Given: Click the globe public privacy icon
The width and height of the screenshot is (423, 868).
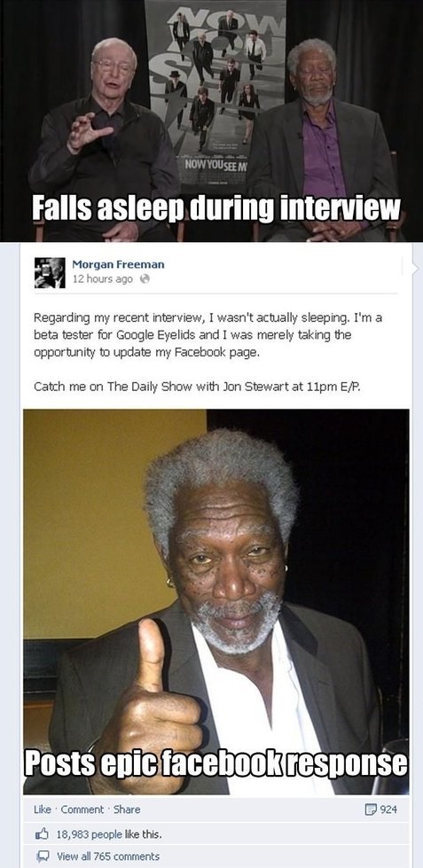Looking at the screenshot, I should tap(145, 279).
